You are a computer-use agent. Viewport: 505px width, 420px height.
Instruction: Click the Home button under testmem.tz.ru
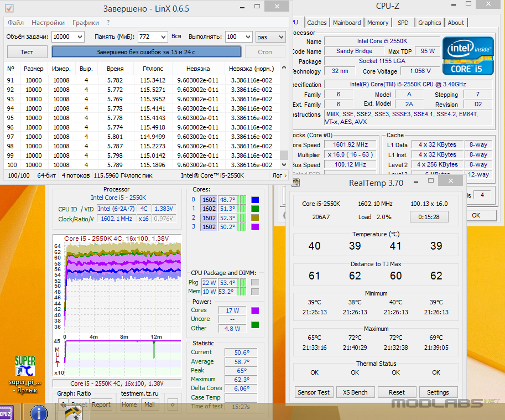(129, 405)
